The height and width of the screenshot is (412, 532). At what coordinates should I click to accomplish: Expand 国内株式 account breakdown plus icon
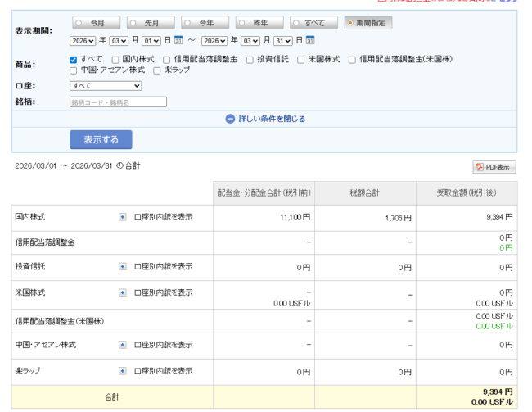coord(123,217)
